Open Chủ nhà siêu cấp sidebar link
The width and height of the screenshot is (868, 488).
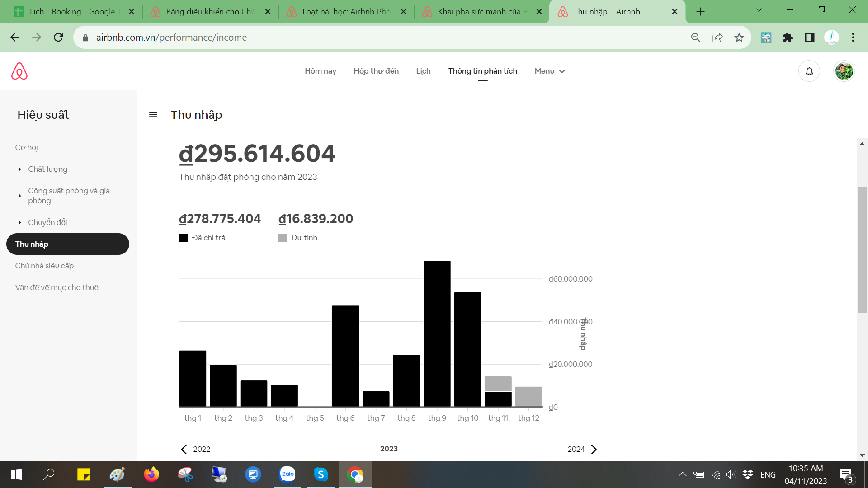[x=44, y=266]
